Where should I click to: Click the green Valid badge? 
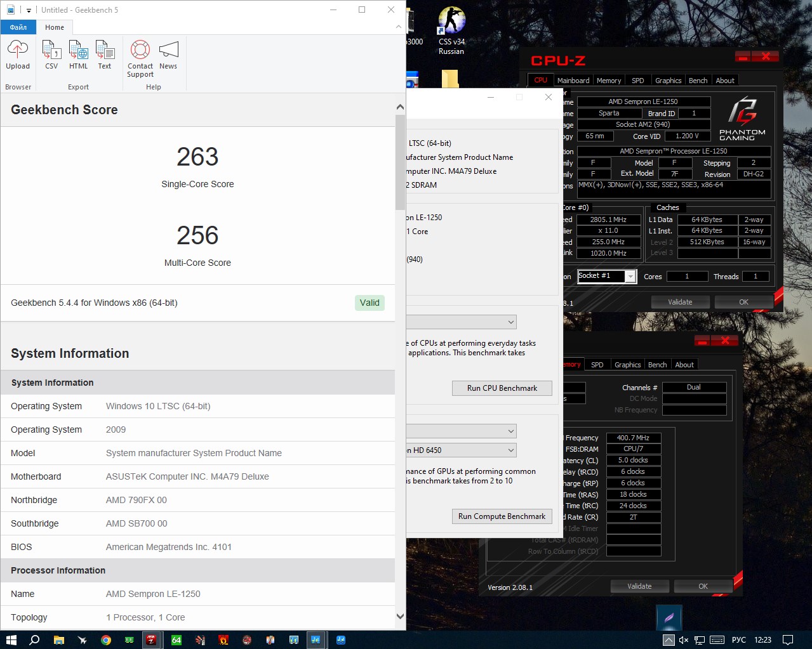pos(369,303)
